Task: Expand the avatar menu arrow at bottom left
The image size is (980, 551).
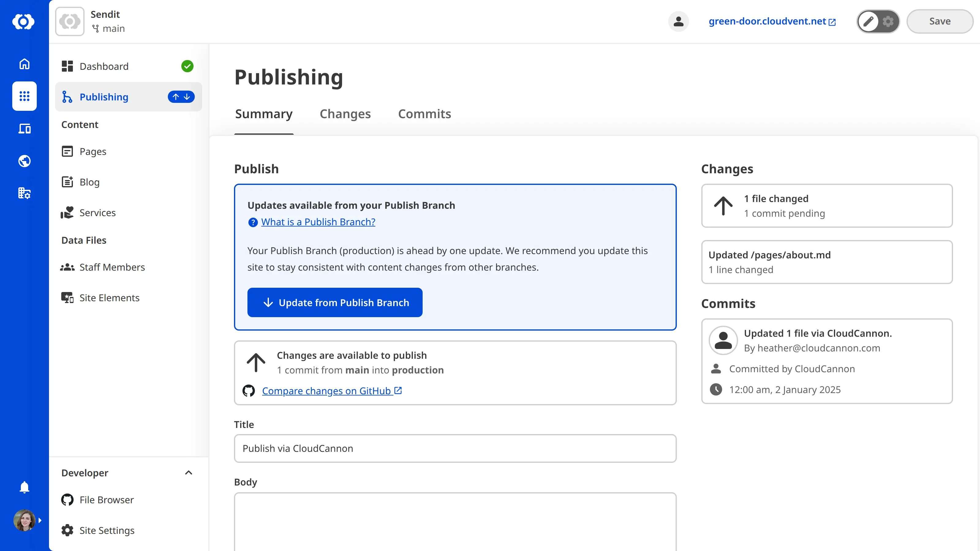Action: point(40,520)
